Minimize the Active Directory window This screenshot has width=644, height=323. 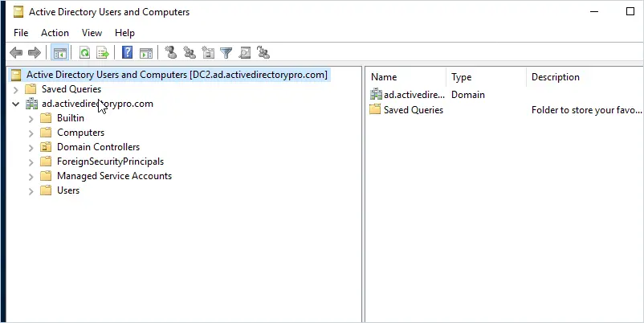[x=594, y=11]
